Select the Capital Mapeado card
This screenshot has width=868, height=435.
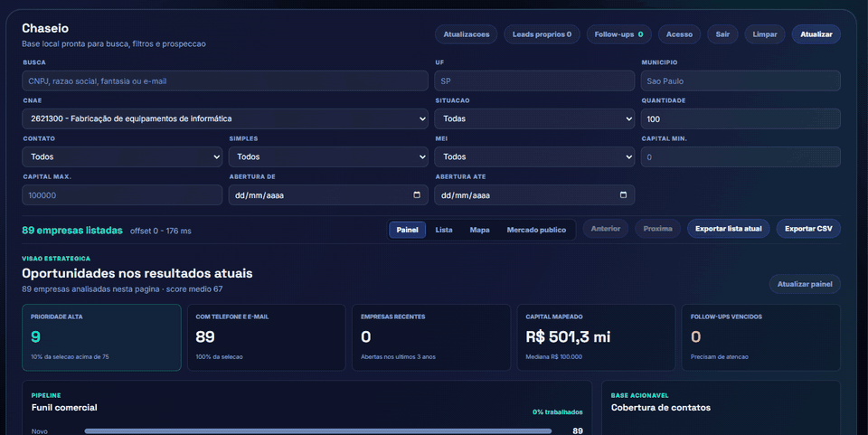point(596,337)
